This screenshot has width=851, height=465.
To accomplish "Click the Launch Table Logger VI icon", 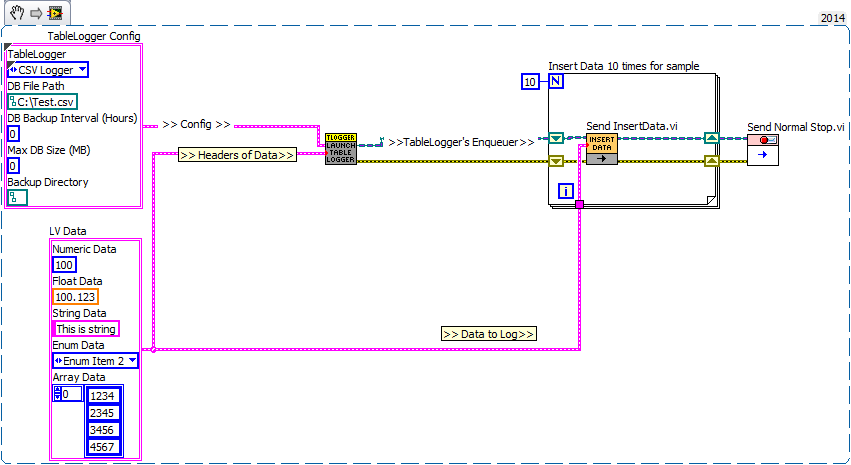I will pos(340,148).
